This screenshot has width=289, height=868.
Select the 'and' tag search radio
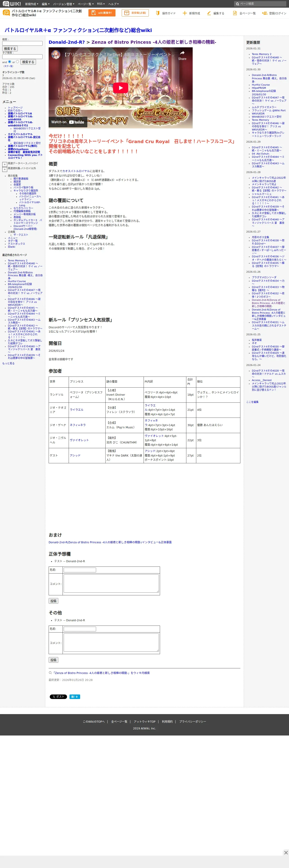click(x=9, y=62)
